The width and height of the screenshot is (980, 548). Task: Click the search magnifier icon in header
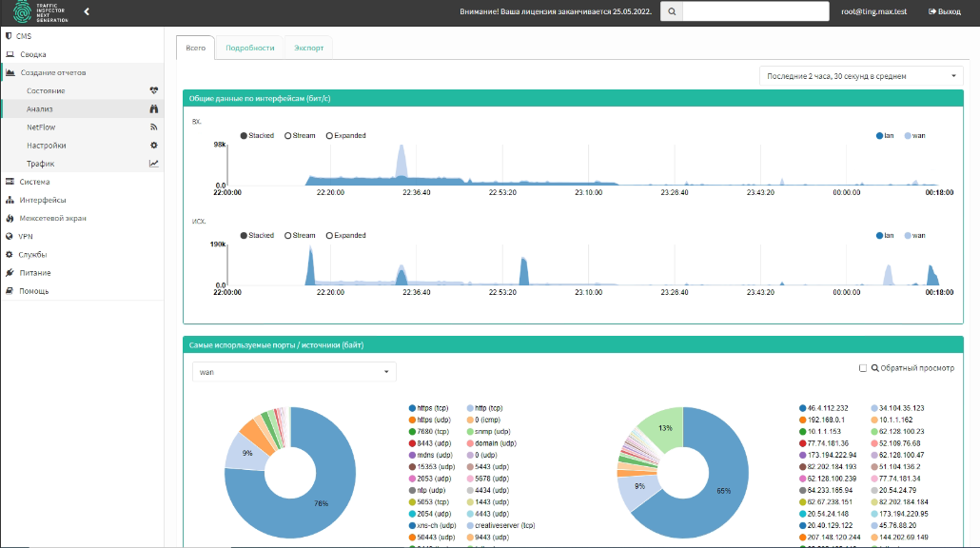pos(672,11)
